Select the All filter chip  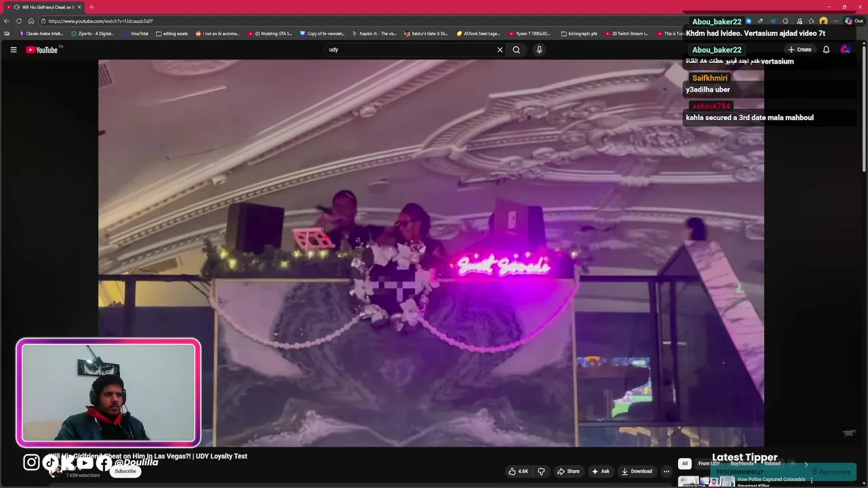685,464
